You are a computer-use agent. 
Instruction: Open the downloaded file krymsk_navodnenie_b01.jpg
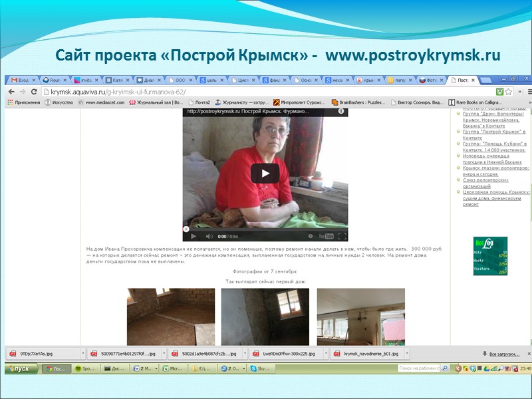367,354
